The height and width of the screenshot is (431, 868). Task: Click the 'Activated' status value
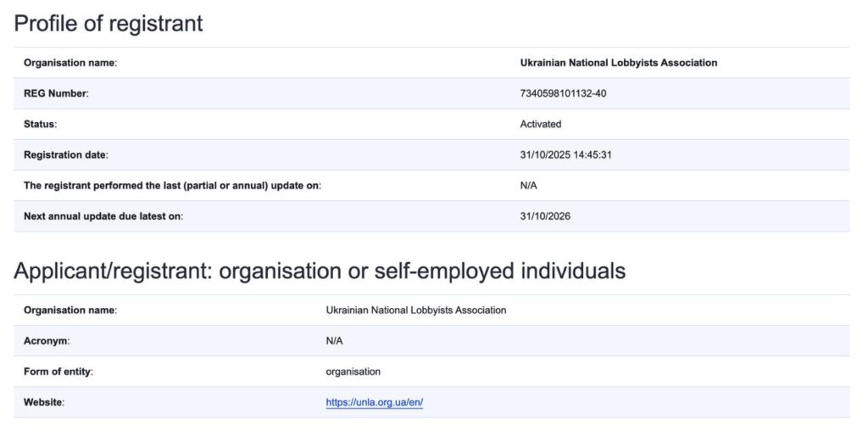541,124
